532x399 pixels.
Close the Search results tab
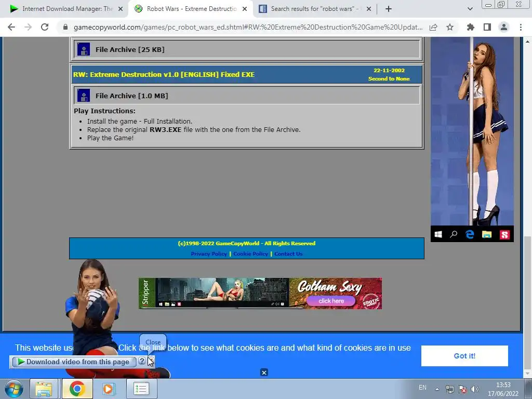click(369, 9)
